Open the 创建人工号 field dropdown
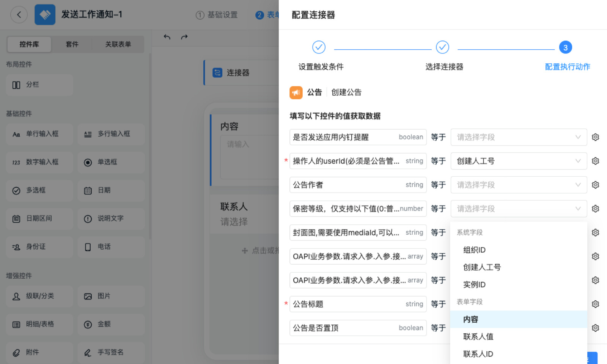607x364 pixels. (519, 161)
